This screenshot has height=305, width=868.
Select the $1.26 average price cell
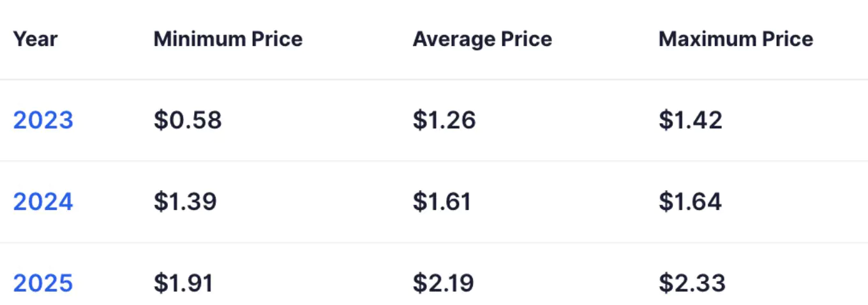(x=444, y=120)
